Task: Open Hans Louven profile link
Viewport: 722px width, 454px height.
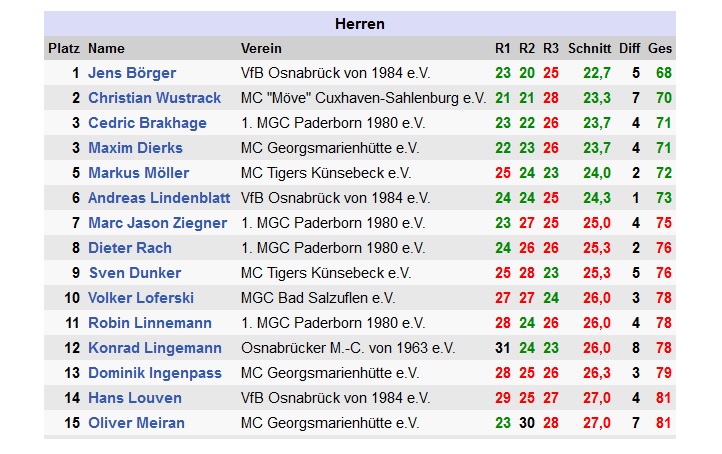Action: (135, 398)
